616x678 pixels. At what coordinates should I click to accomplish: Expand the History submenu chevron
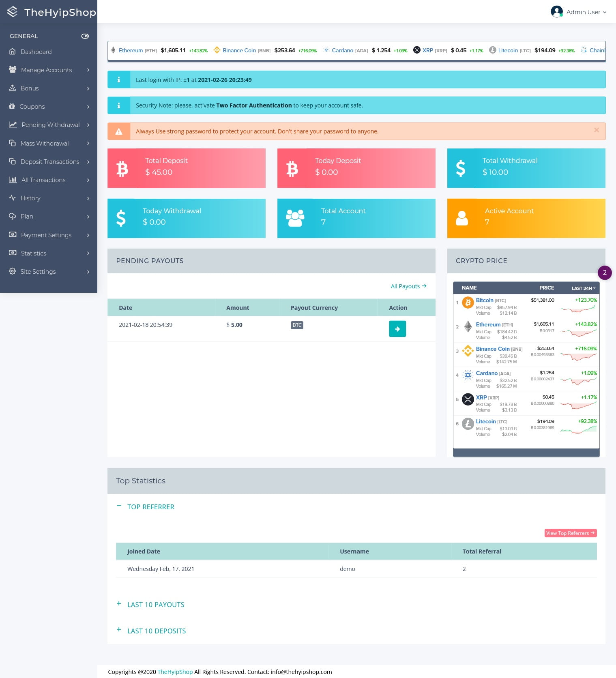[88, 198]
